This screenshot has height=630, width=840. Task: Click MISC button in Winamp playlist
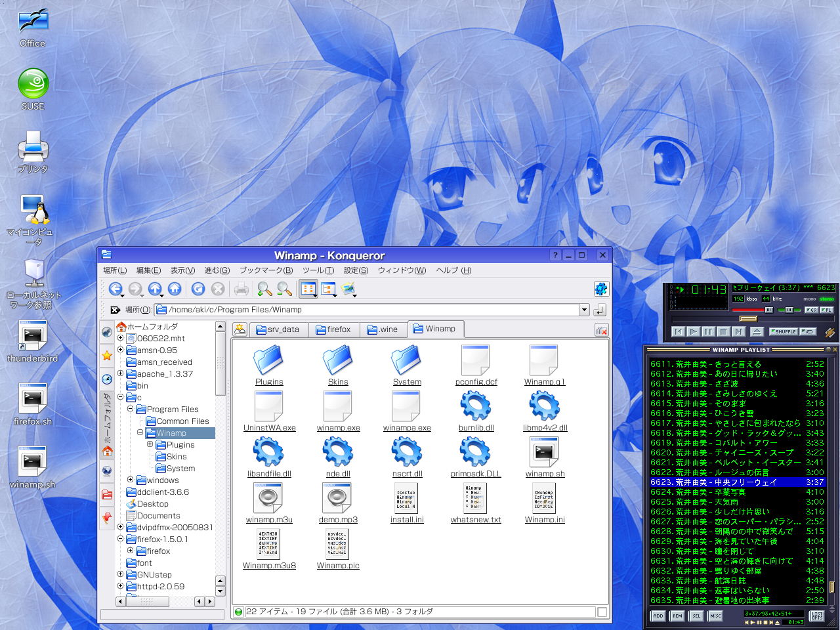click(x=715, y=616)
